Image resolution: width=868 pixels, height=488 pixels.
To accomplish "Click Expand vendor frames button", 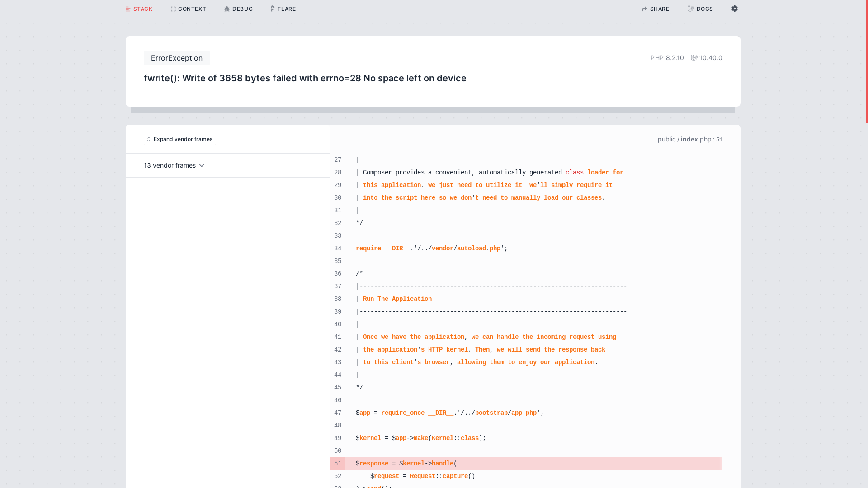I will point(180,139).
